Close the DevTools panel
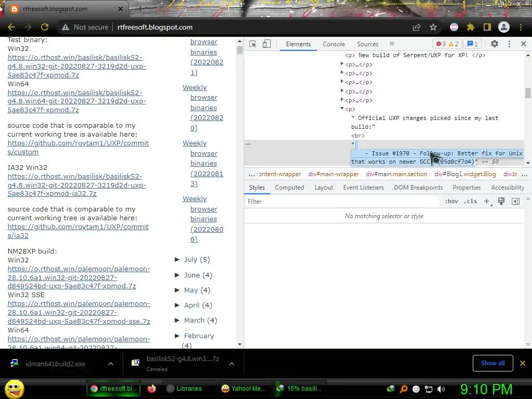This screenshot has width=532, height=399. click(524, 44)
